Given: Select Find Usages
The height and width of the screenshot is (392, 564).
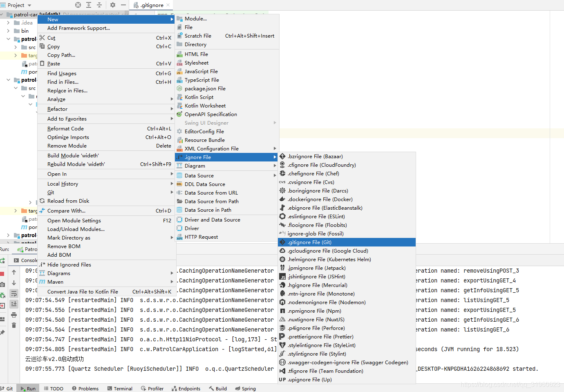Looking at the screenshot, I should tap(106, 74).
